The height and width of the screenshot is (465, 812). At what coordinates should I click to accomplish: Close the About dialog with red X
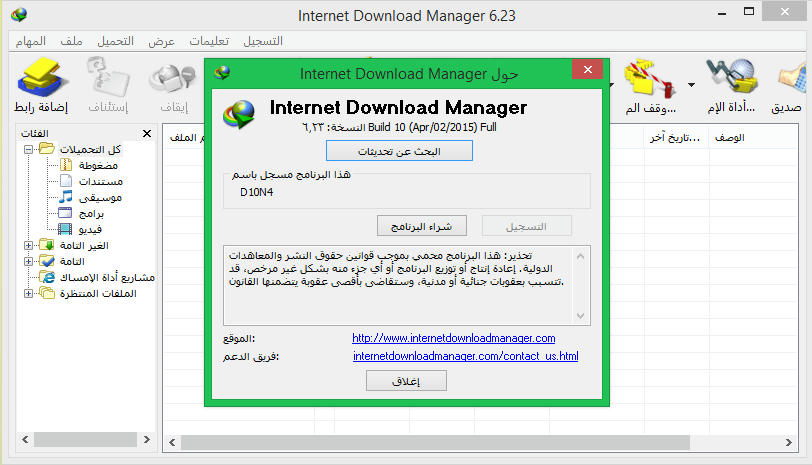(588, 69)
